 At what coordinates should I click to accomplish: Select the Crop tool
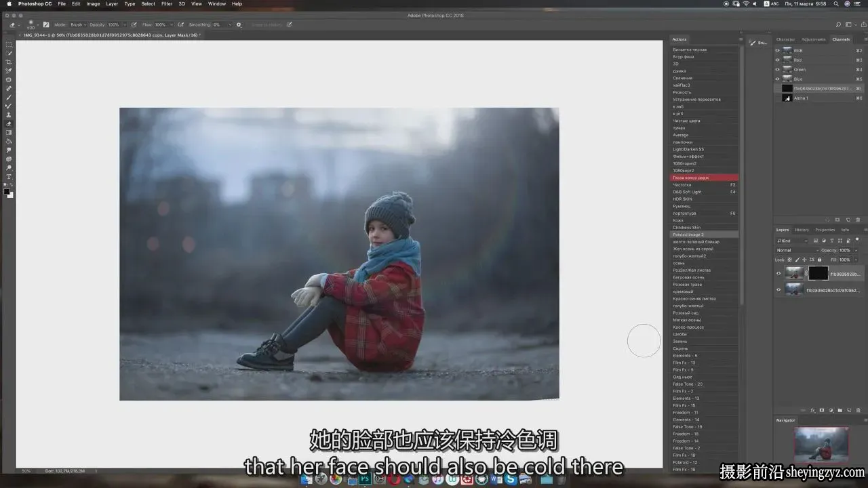point(9,62)
